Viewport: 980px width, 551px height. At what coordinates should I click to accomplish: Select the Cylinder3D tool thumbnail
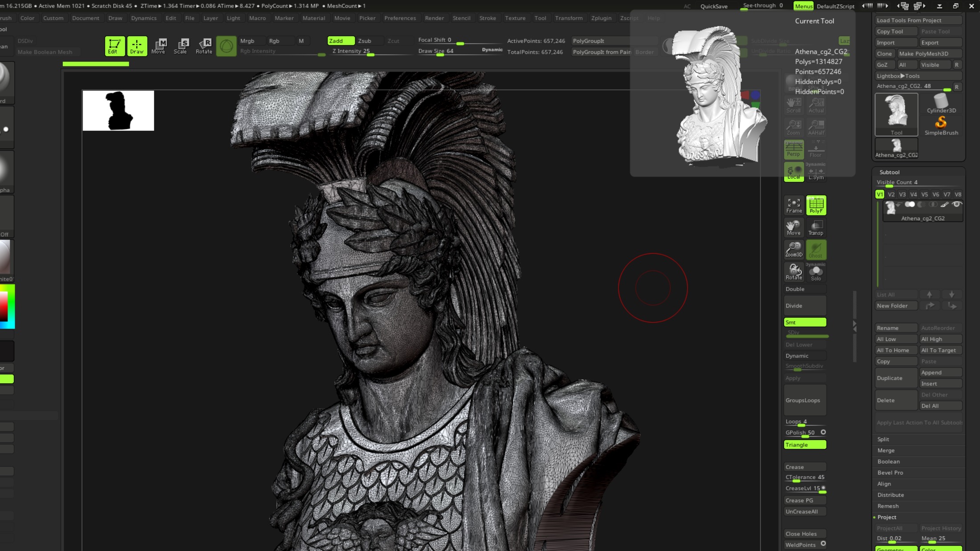tap(941, 103)
